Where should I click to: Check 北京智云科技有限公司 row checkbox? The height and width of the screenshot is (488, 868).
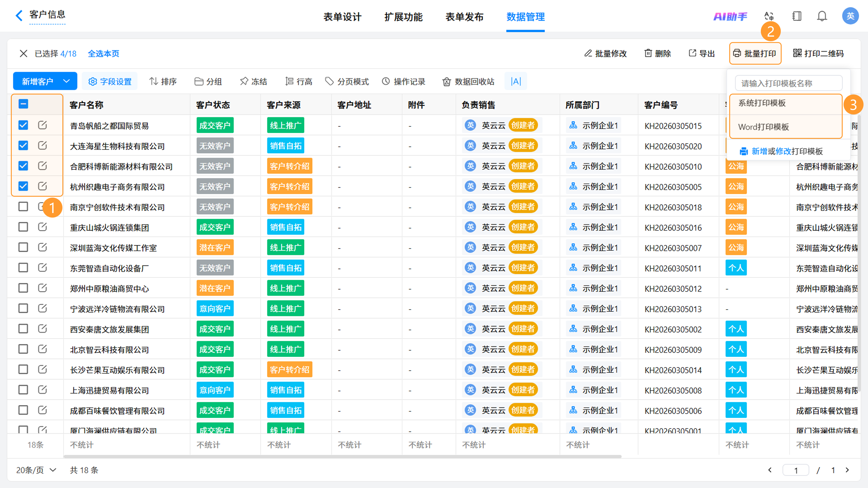pos(23,349)
